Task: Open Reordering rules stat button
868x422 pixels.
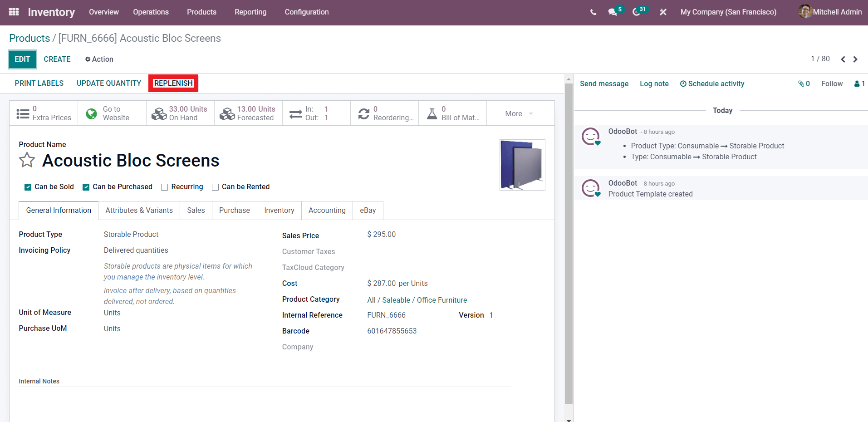Action: pos(384,113)
